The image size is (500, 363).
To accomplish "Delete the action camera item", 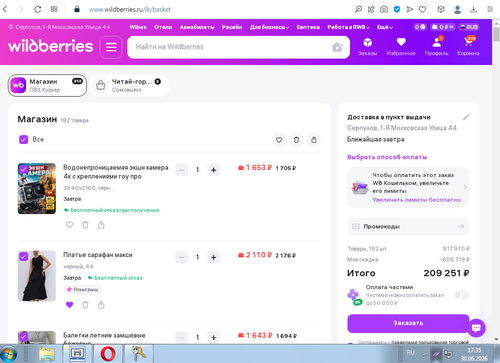I will pyautogui.click(x=85, y=225).
